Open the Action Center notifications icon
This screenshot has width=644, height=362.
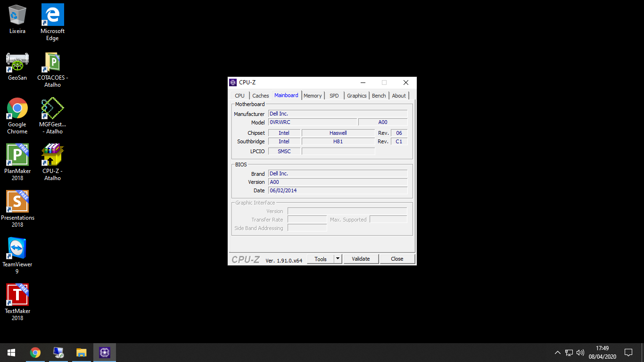click(x=628, y=353)
